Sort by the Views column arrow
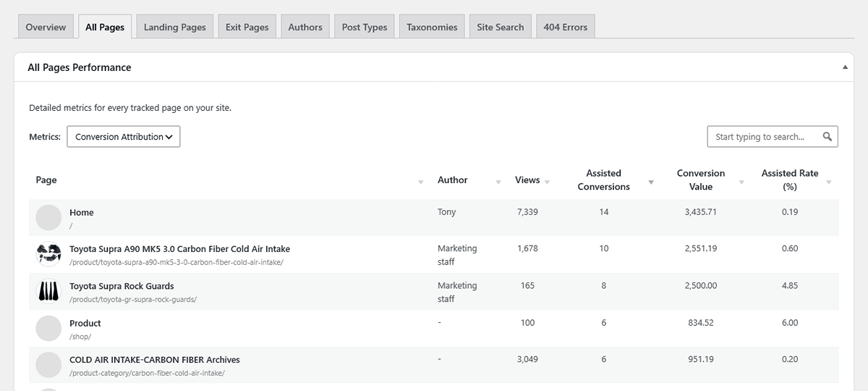Image resolution: width=868 pixels, height=391 pixels. coord(547,182)
